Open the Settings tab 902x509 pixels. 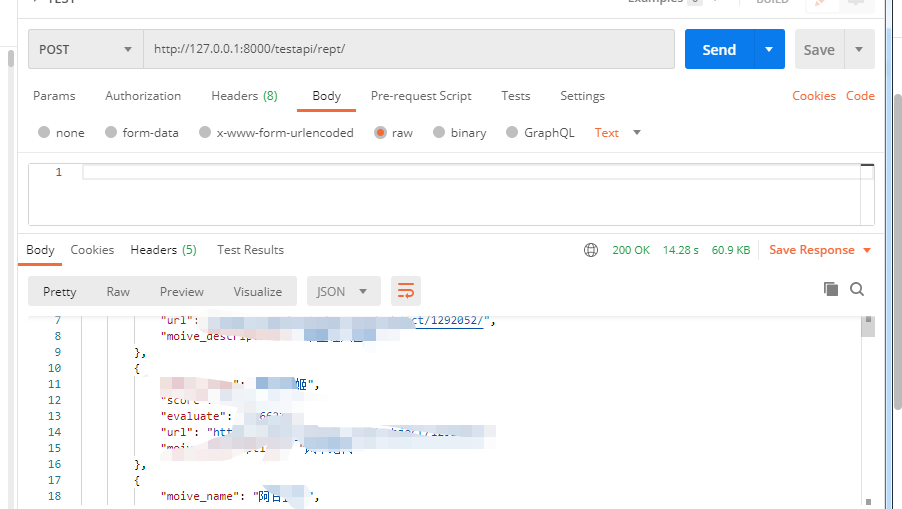coord(582,96)
